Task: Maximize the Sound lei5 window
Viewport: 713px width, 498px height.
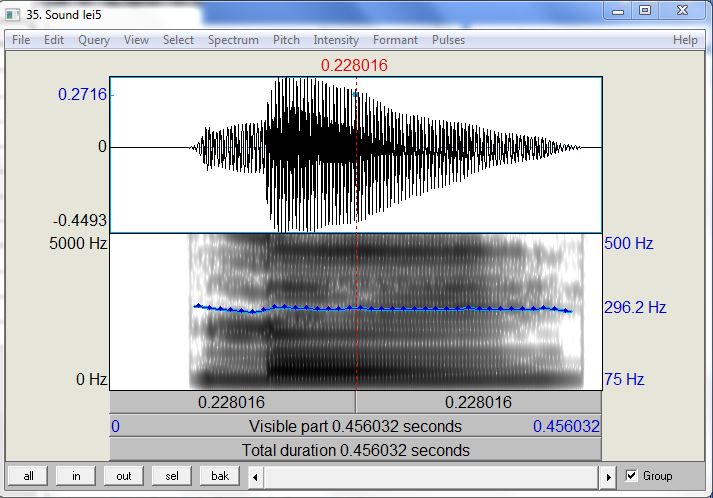Action: [x=645, y=10]
